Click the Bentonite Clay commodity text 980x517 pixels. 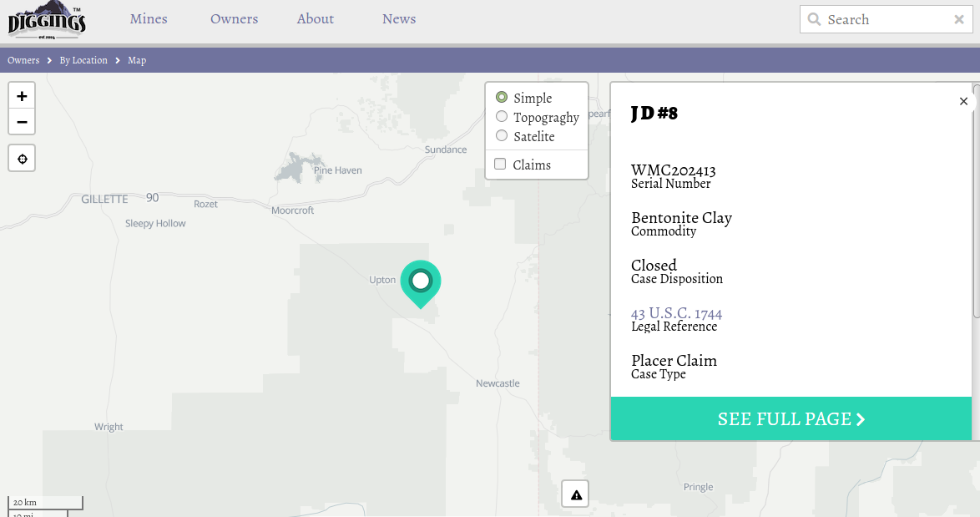pos(681,217)
